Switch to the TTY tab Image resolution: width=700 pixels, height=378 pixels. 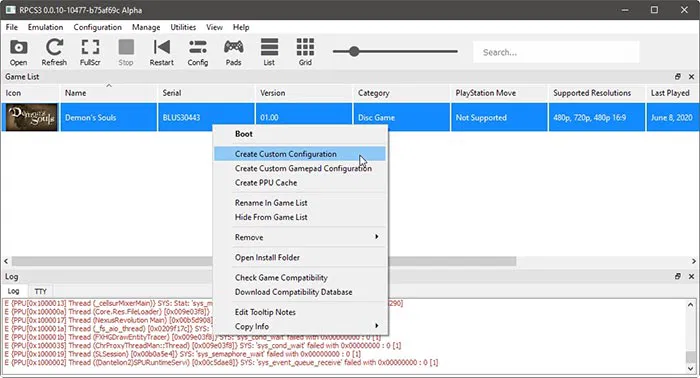pos(41,291)
